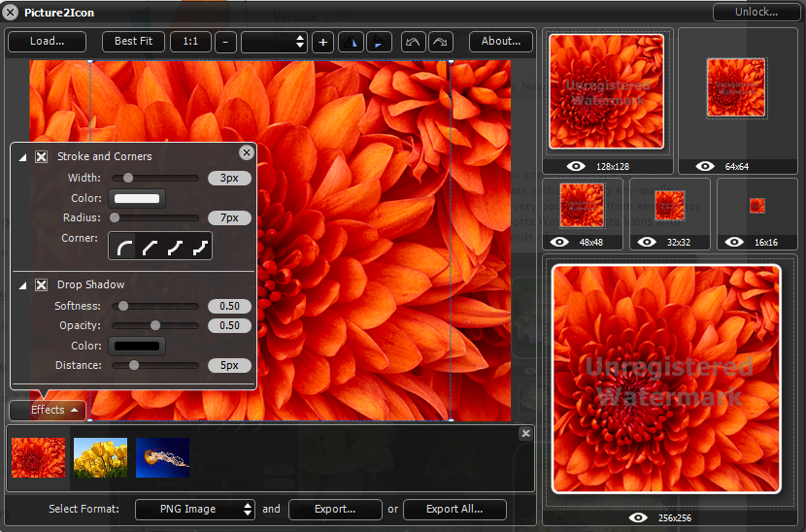Collapse the Stroke and Corners section
Viewport: 806px width, 532px height.
[23, 156]
